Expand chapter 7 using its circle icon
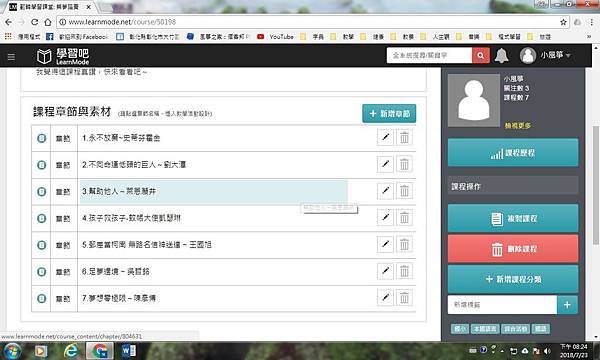 point(41,298)
